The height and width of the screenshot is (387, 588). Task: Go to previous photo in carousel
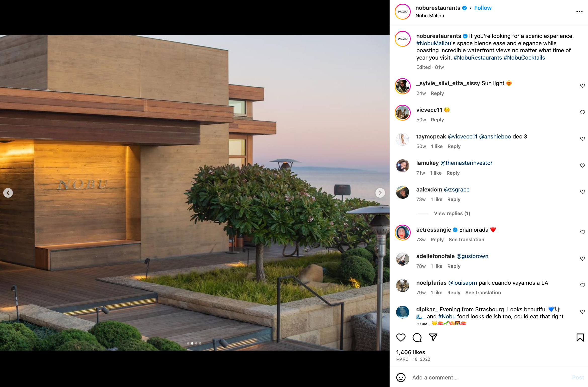(x=8, y=193)
